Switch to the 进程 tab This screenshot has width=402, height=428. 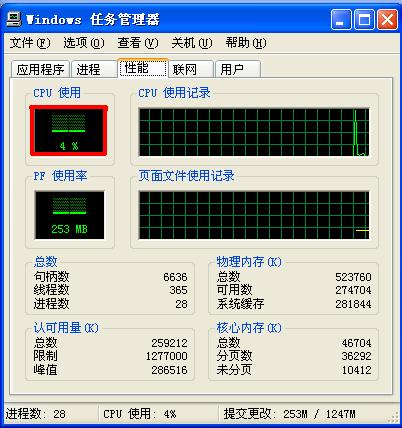(x=94, y=69)
